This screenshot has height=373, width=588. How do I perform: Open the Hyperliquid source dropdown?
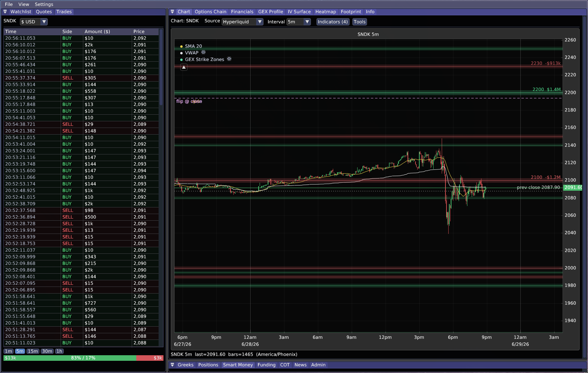coord(243,22)
